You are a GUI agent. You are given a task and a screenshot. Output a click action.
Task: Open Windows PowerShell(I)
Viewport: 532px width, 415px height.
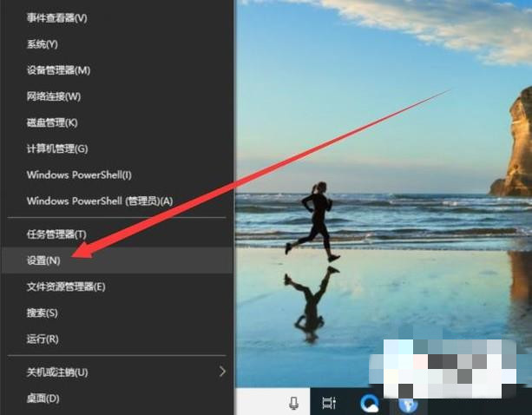[117, 175]
